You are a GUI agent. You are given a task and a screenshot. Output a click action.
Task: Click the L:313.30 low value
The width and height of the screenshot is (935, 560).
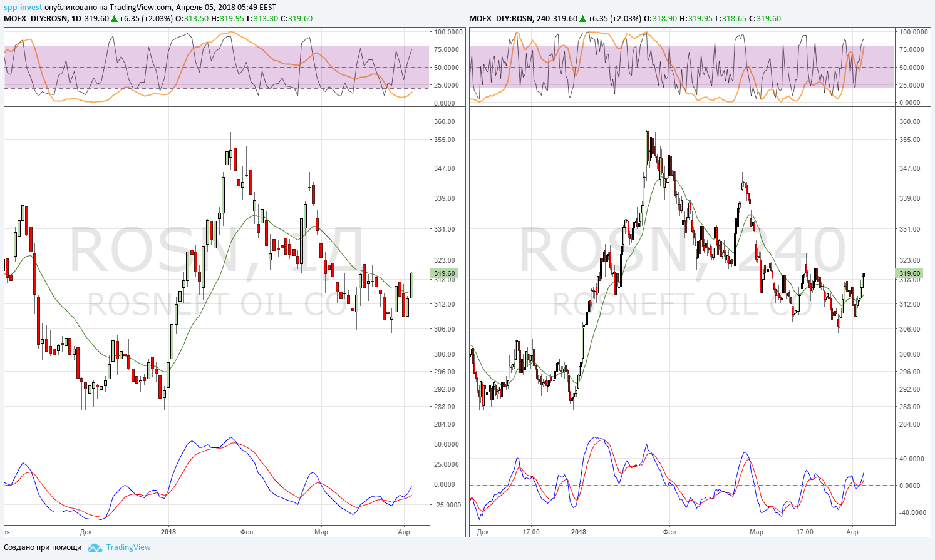tap(262, 19)
